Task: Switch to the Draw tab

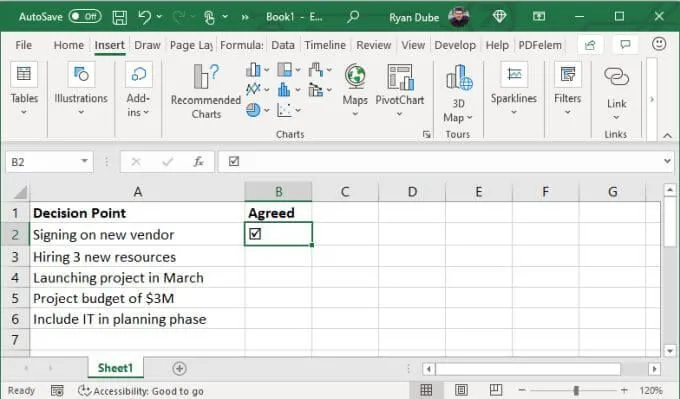Action: tap(147, 45)
